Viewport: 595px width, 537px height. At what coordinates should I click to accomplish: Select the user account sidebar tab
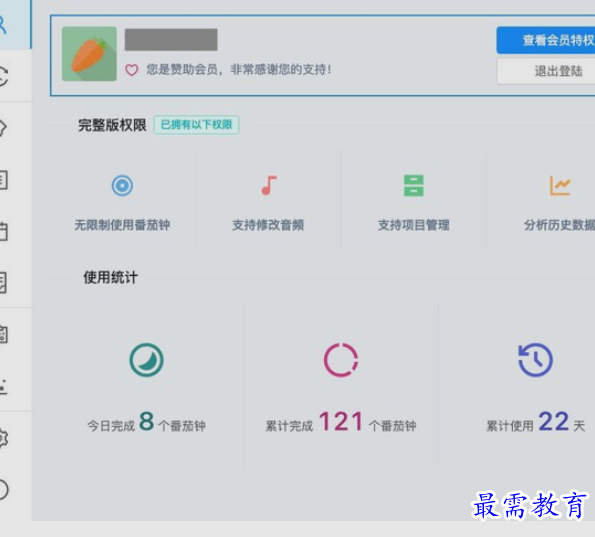point(15,25)
